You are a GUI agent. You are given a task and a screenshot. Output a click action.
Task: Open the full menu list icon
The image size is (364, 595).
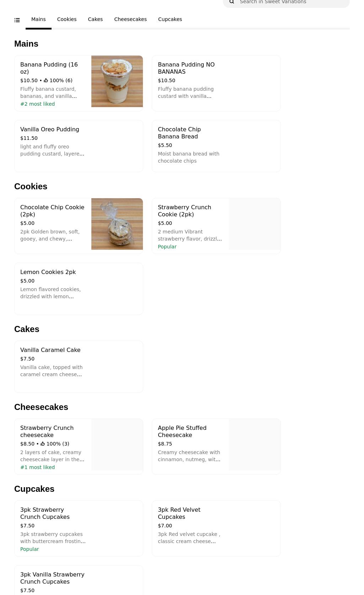(17, 20)
